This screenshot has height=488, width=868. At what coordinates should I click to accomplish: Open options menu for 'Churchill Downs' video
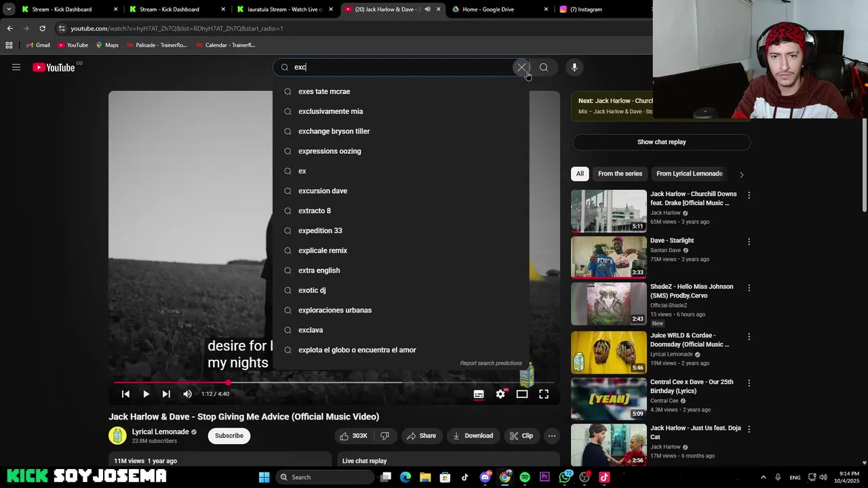click(x=749, y=195)
